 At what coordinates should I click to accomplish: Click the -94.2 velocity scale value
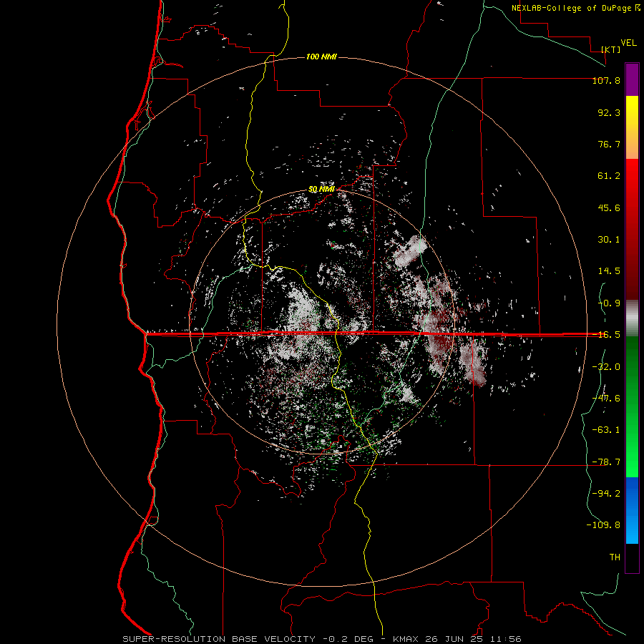click(606, 494)
